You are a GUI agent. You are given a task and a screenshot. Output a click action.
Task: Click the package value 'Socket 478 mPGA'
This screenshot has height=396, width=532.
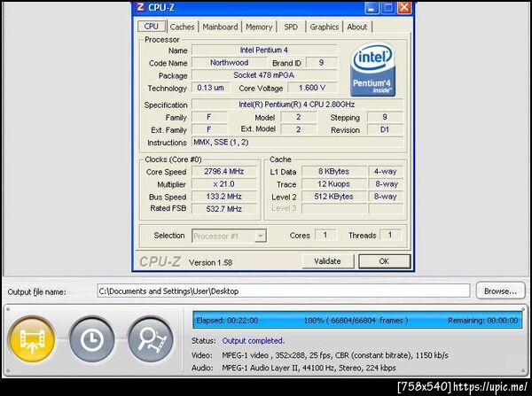tap(264, 75)
